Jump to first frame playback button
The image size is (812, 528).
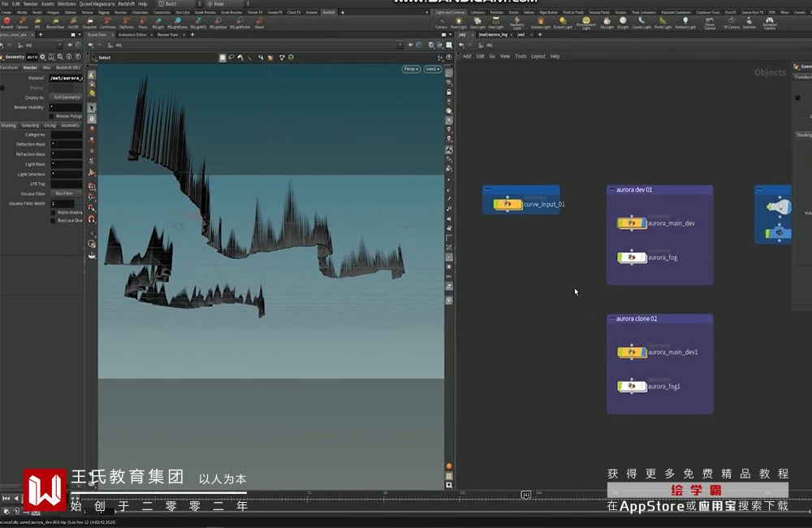click(6, 499)
